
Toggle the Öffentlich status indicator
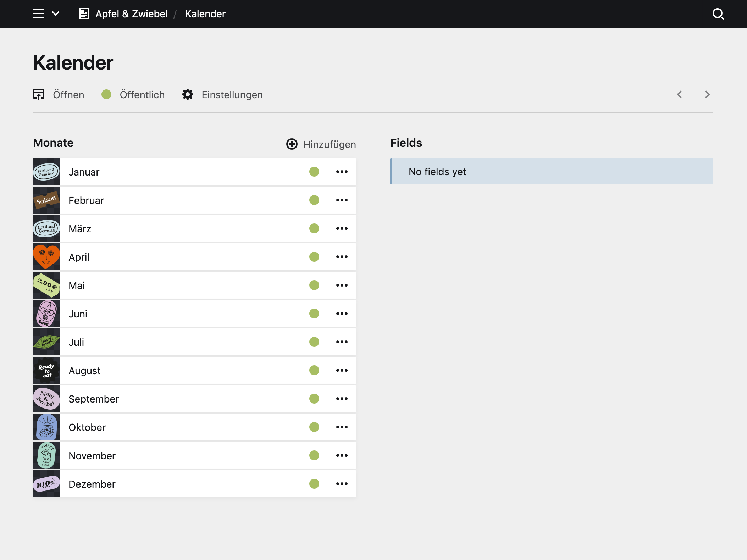106,94
